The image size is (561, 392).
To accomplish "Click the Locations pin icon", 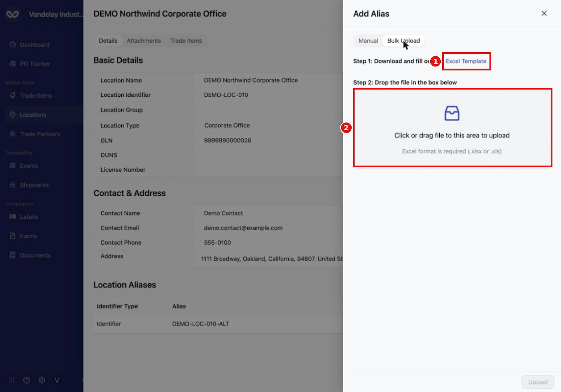I will point(12,115).
